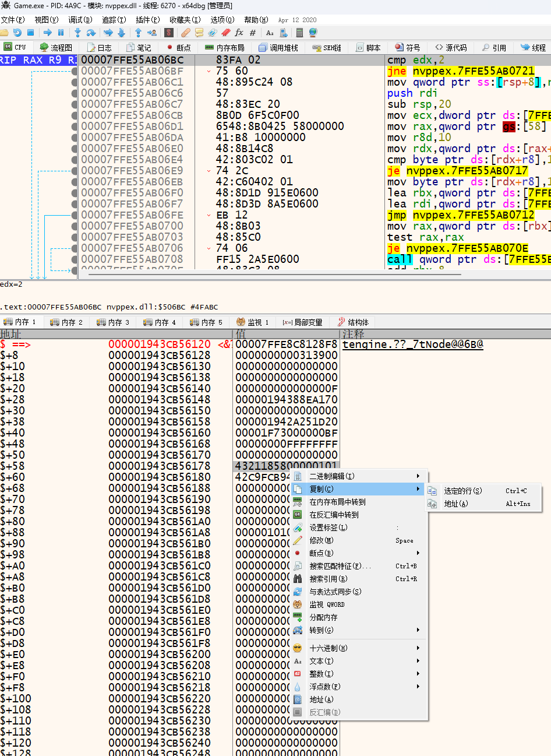Click the intermodular calls toolbar icon
The image size is (551, 756).
[282, 33]
